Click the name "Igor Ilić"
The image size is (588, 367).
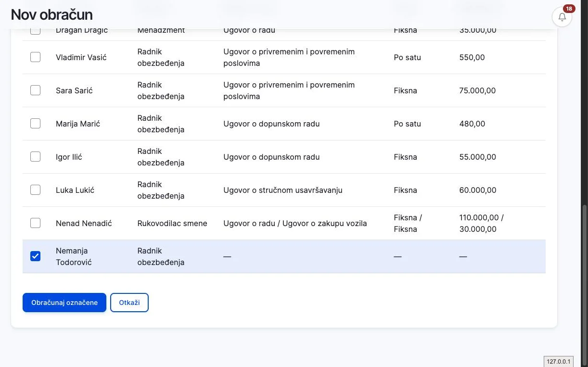(69, 157)
